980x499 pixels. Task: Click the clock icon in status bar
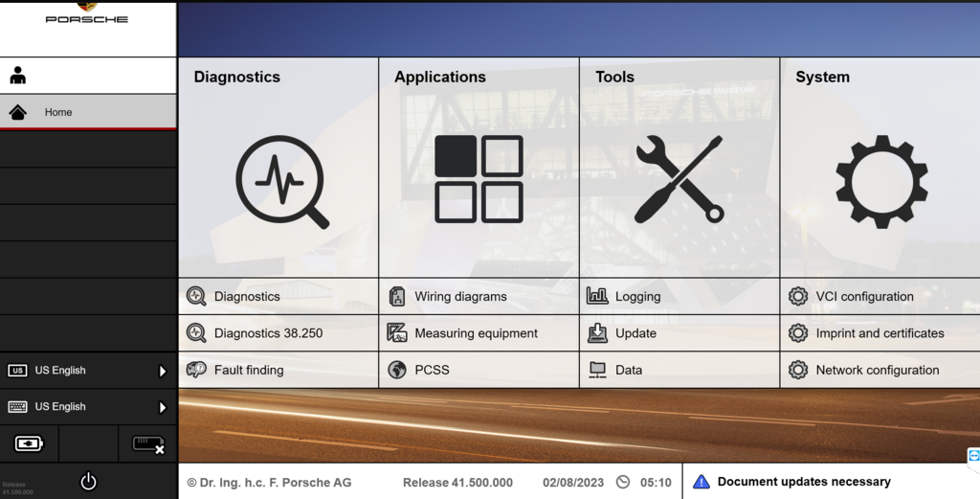[x=623, y=482]
